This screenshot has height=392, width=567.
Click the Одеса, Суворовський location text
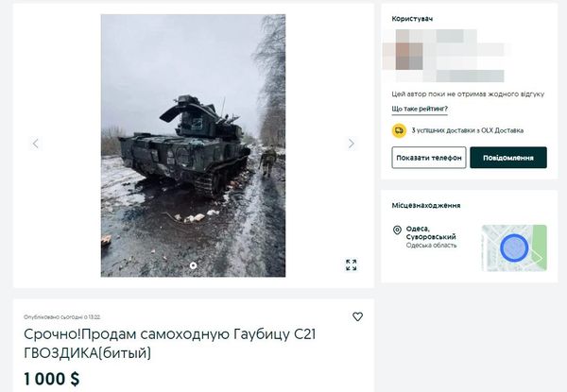point(431,232)
